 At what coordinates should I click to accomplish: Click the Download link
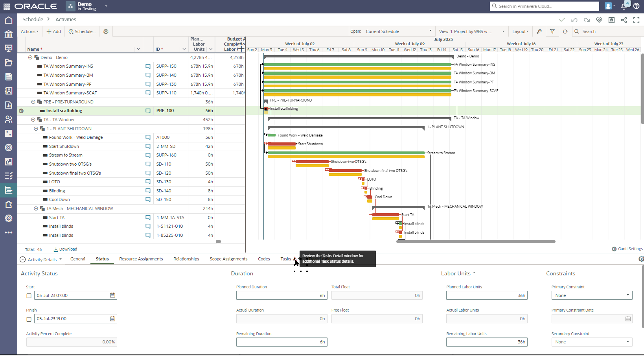pos(66,249)
